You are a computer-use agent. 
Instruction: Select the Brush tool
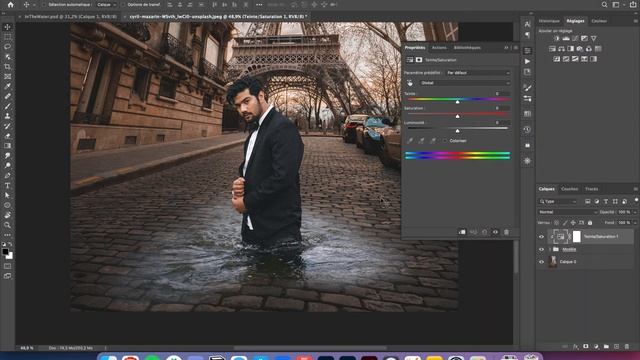coord(7,106)
